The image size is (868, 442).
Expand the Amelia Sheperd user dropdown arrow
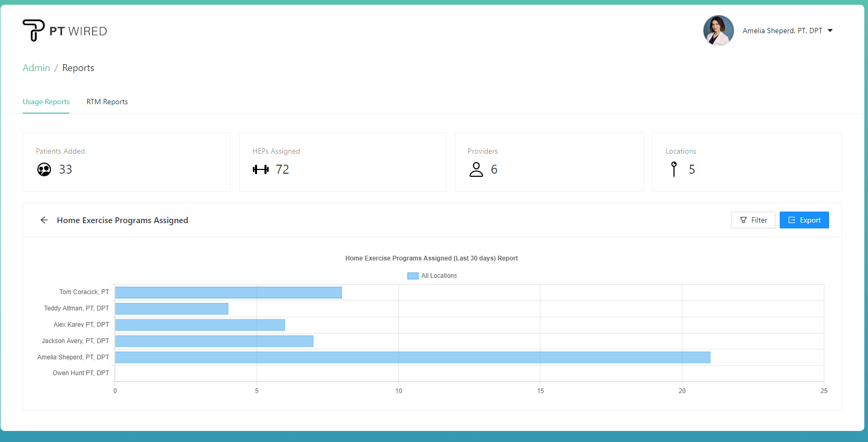coord(830,31)
